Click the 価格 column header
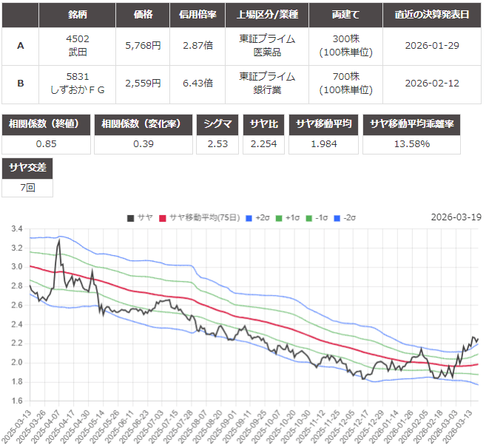This screenshot has height=448, width=486. tap(143, 15)
